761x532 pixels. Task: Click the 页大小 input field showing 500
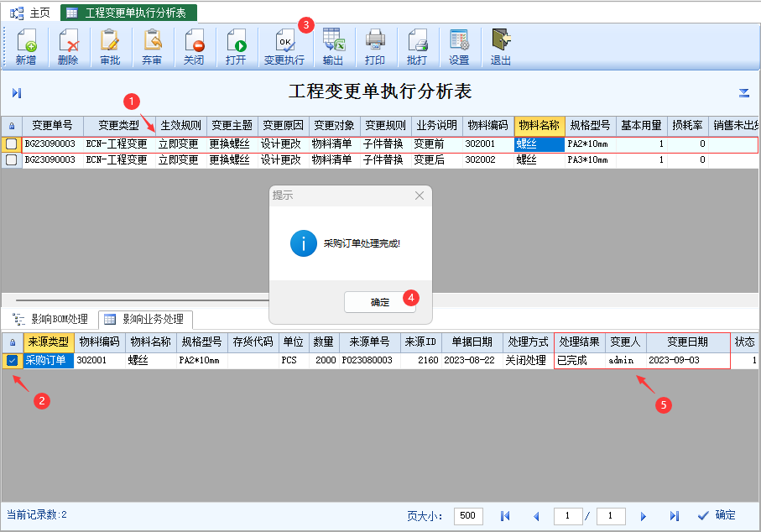468,516
